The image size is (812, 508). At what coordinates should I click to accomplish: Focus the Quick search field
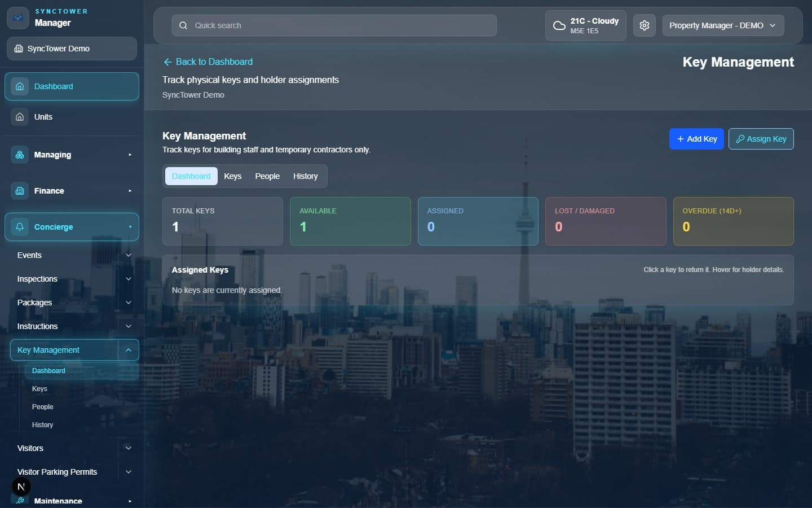pyautogui.click(x=334, y=25)
